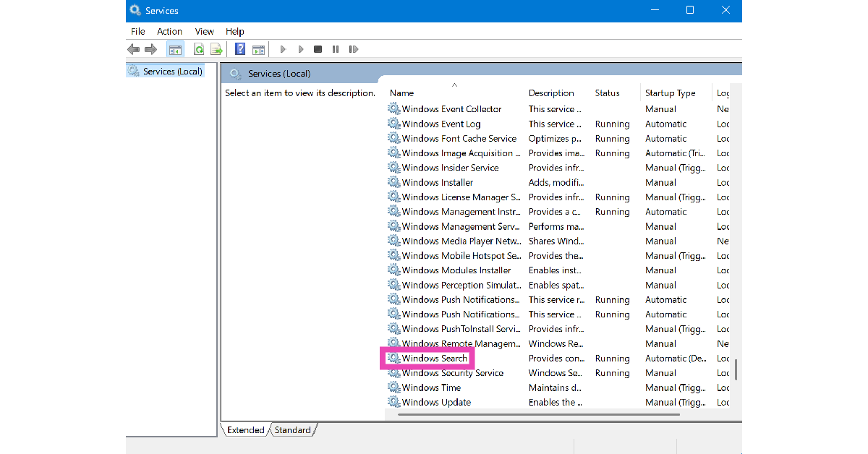Viewport: 868px width, 454px height.
Task: Click the Pause Service toolbar button
Action: tap(336, 49)
